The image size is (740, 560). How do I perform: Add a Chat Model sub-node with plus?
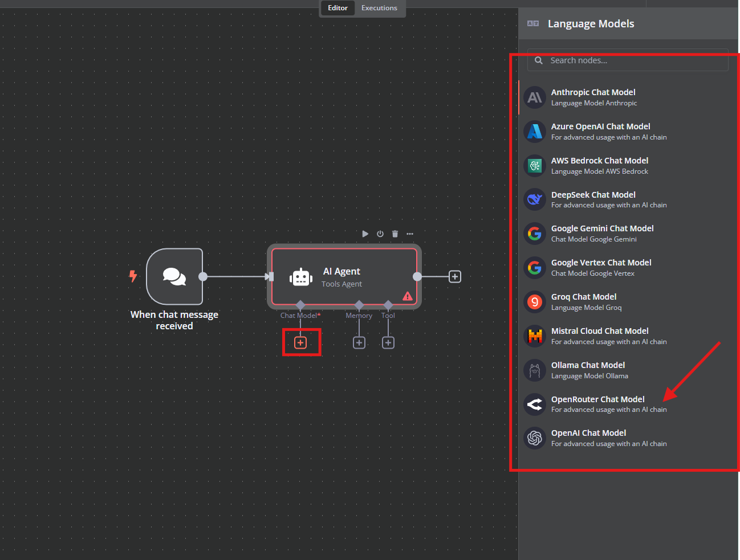tap(300, 342)
